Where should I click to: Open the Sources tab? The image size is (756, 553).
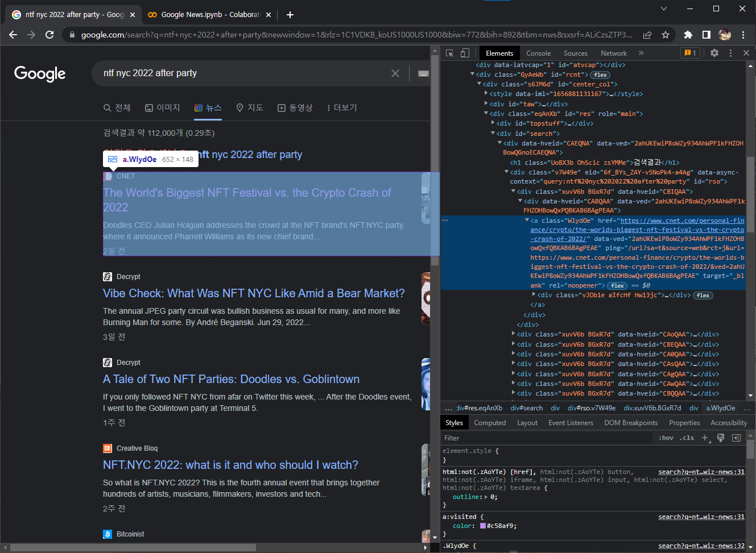(x=576, y=53)
